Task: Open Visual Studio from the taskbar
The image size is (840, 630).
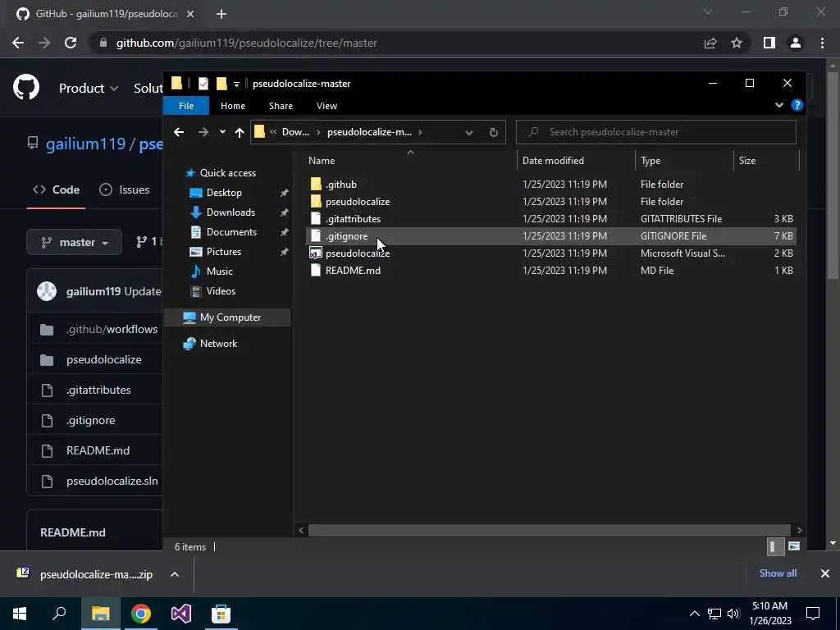Action: [181, 614]
